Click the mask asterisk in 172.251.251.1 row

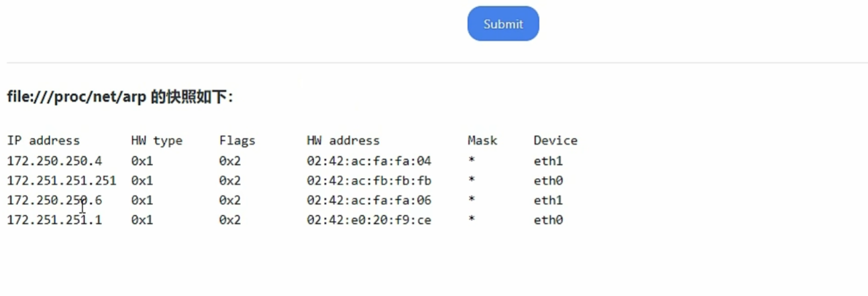pyautogui.click(x=472, y=220)
